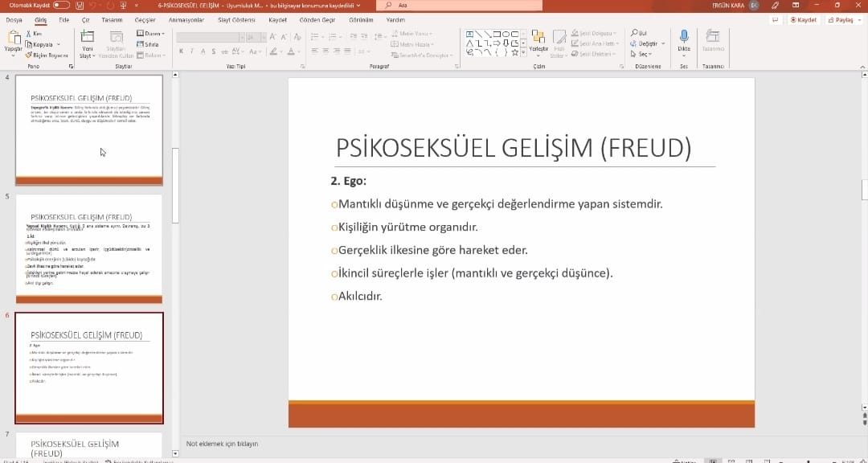Image resolution: width=868 pixels, height=463 pixels.
Task: Toggle text shadow S formatting
Action: [214, 51]
